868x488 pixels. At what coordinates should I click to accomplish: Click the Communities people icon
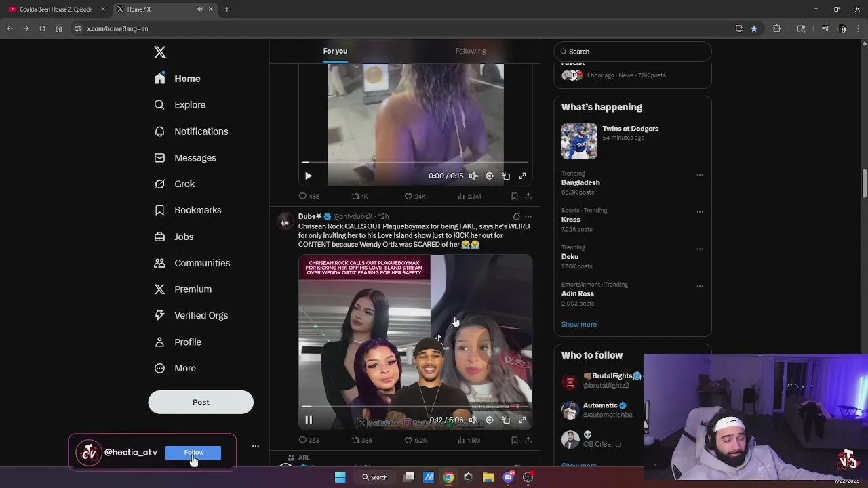159,263
